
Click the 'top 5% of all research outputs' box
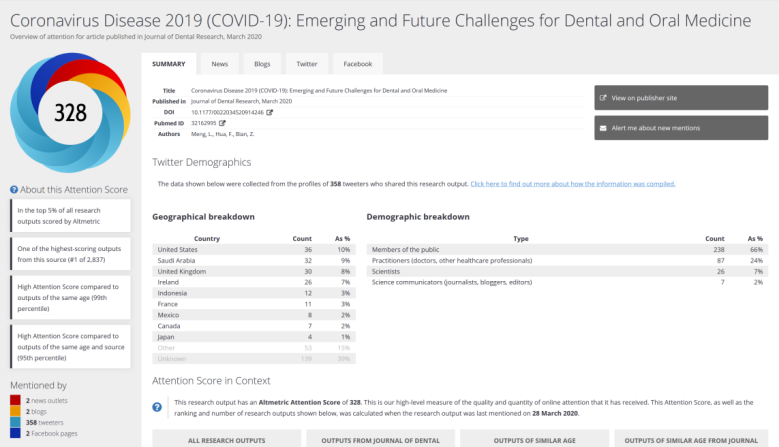click(x=70, y=216)
